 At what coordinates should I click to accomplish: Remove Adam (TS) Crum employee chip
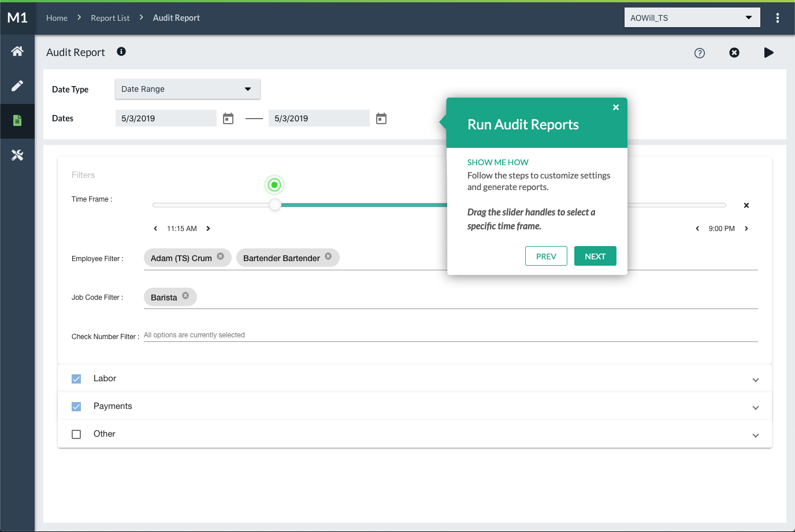220,256
